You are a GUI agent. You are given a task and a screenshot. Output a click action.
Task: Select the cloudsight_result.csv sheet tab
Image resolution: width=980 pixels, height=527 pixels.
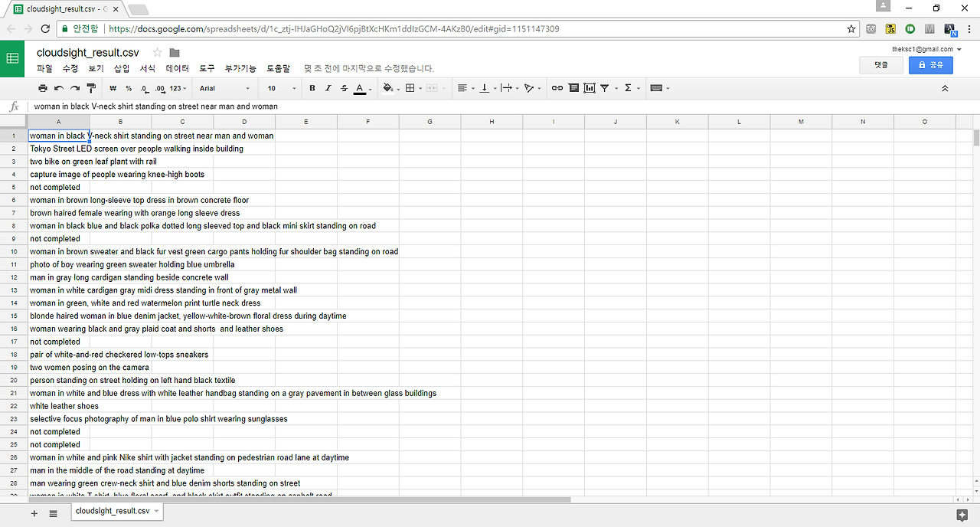tap(116, 511)
